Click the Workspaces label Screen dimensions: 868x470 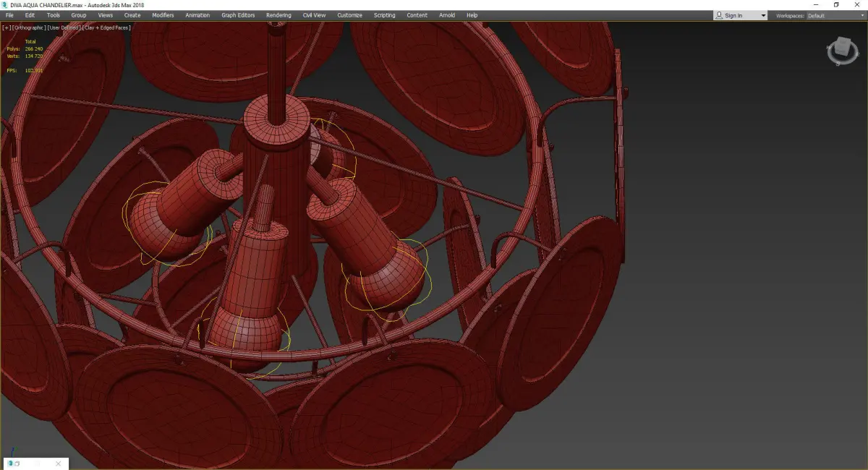coord(790,15)
